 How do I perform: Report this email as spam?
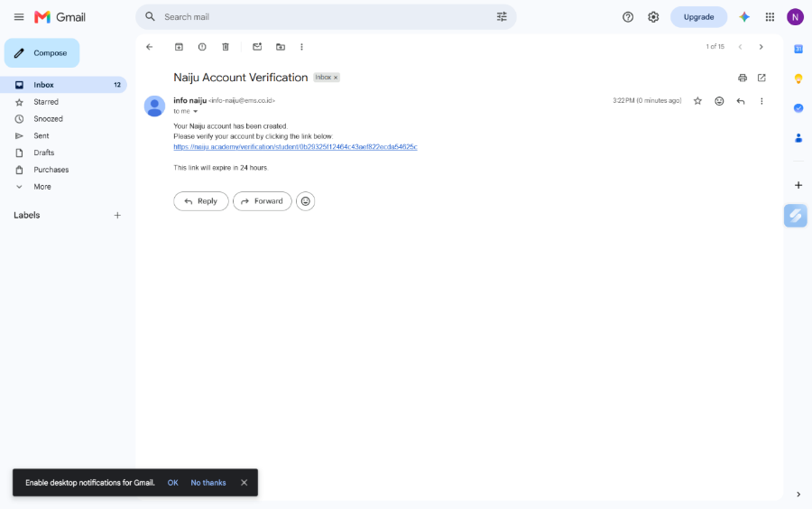[202, 47]
